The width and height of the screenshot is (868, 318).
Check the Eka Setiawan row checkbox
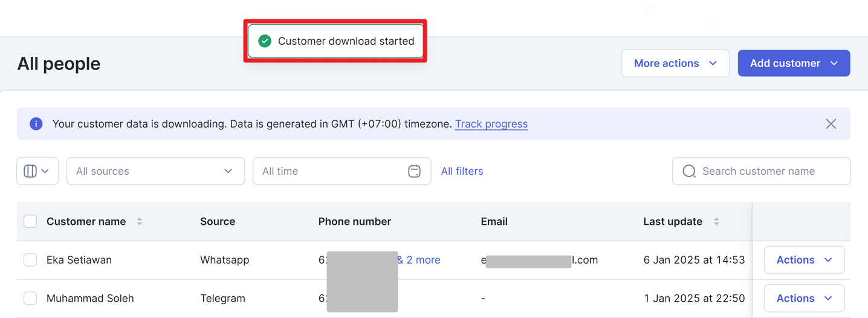30,260
